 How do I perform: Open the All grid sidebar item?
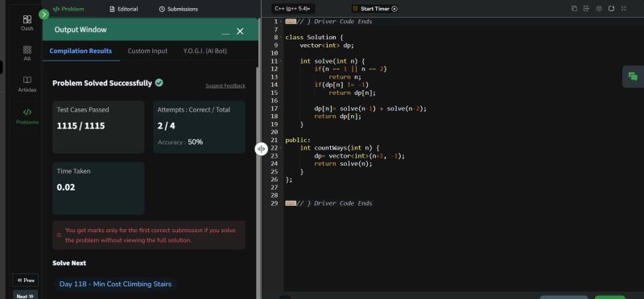(27, 53)
